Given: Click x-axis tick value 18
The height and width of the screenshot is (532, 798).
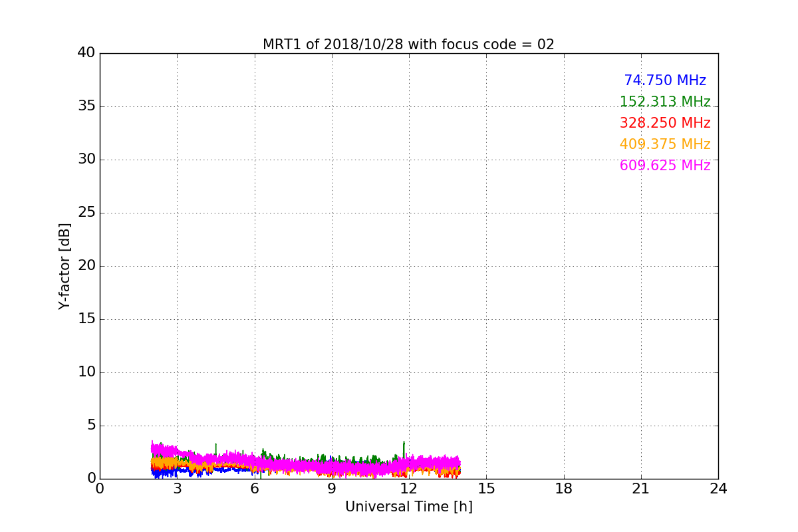Looking at the screenshot, I should click(564, 488).
